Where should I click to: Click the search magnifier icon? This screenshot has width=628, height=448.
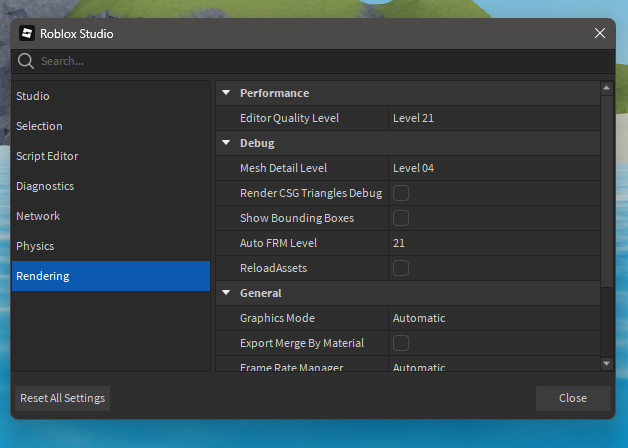click(x=26, y=61)
